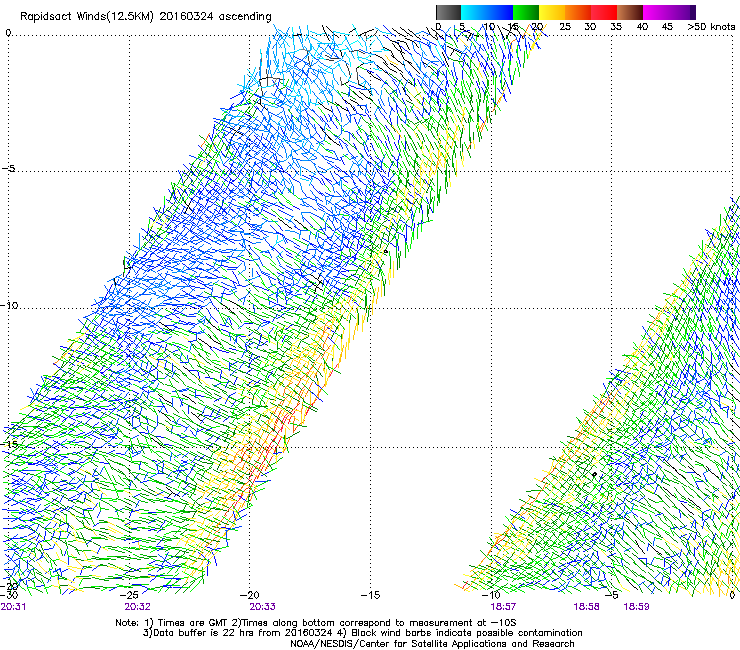Image resolution: width=740 pixels, height=650 pixels.
Task: Click the cyan-blue 5–15 knots color bar segment
Action: coord(487,12)
